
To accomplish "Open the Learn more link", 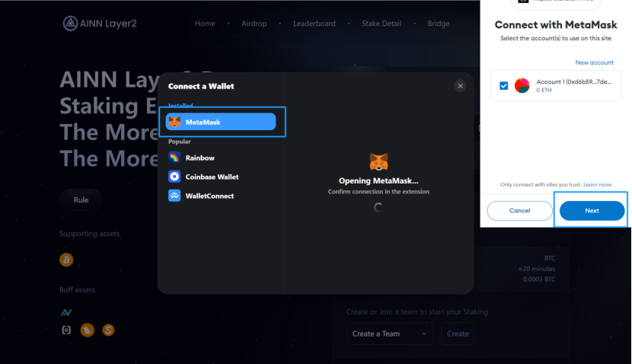I will click(x=597, y=184).
